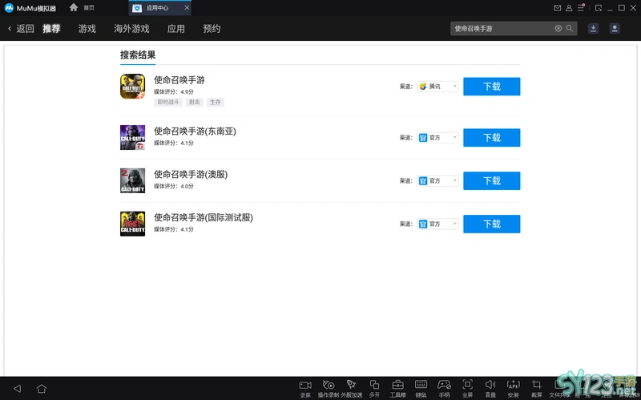Click the 生存 tag
The height and width of the screenshot is (400, 641).
click(x=215, y=102)
